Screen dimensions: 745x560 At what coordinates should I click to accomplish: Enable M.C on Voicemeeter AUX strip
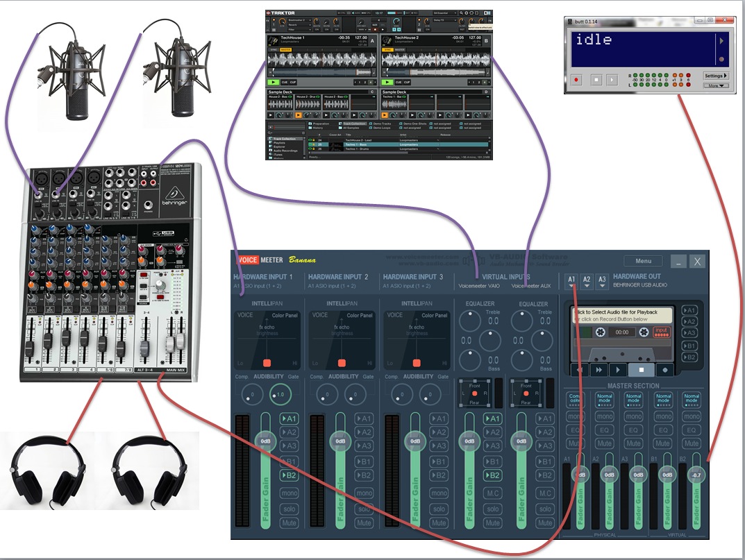tap(545, 493)
